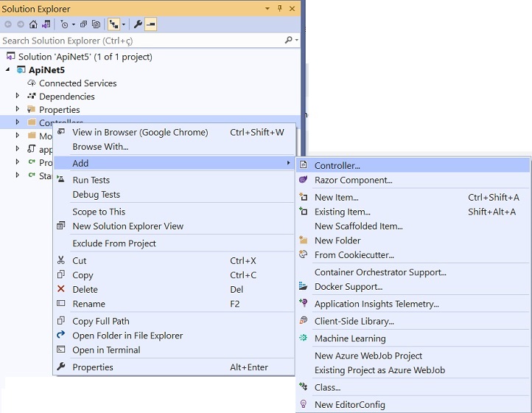Click the Class... icon in submenu
The width and height of the screenshot is (532, 413).
tap(304, 386)
